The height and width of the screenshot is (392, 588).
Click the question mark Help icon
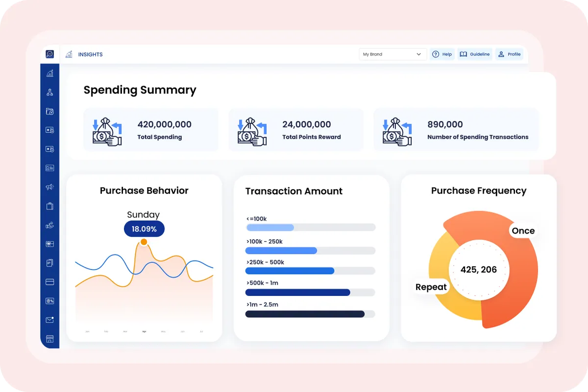pyautogui.click(x=436, y=54)
